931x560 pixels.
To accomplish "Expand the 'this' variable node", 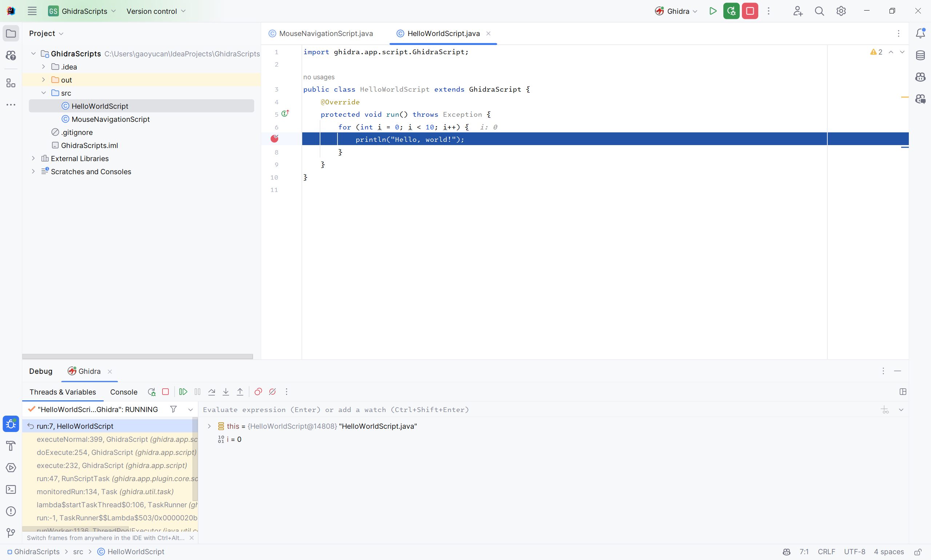I will point(209,426).
